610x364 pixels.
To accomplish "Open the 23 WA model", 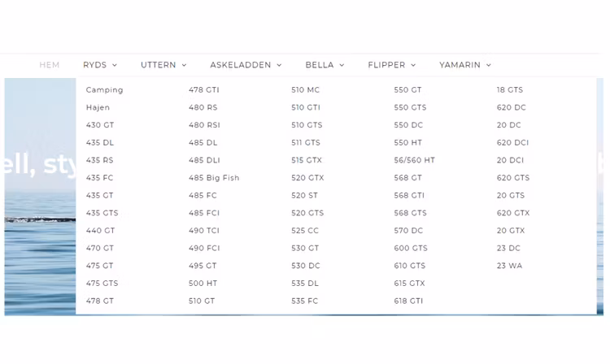I will 510,266.
